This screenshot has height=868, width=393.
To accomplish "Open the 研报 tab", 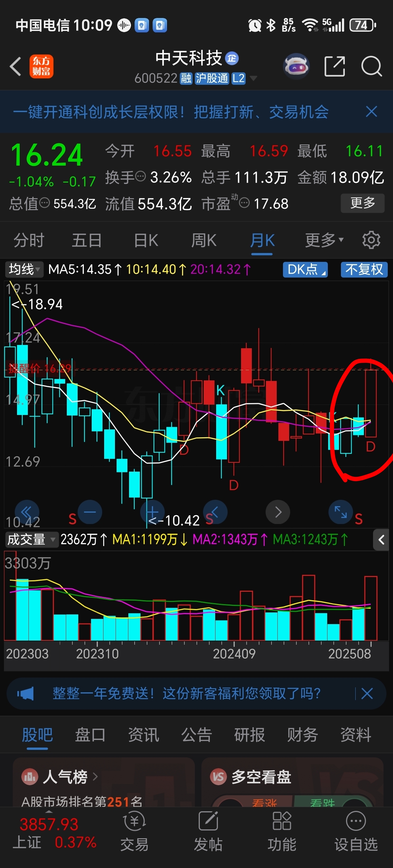I will pyautogui.click(x=250, y=734).
